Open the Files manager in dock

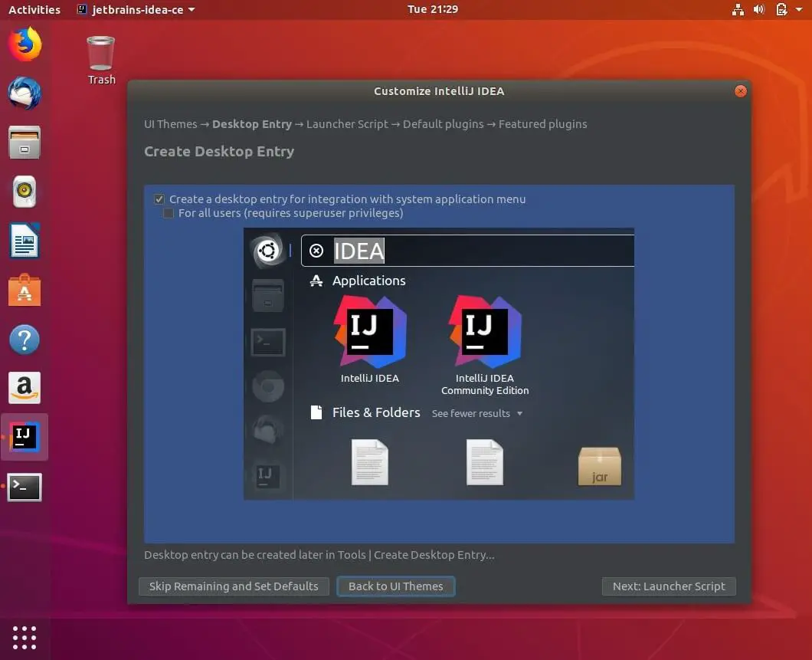[x=25, y=143]
